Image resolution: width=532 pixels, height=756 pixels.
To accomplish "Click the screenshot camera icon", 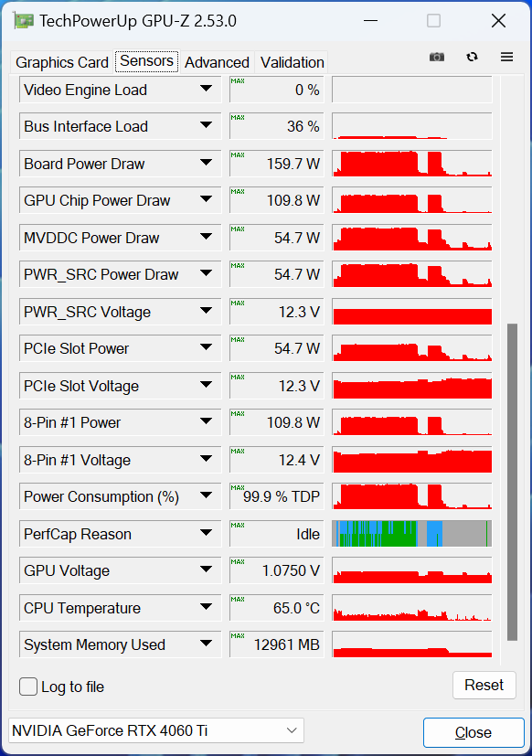I will [437, 57].
